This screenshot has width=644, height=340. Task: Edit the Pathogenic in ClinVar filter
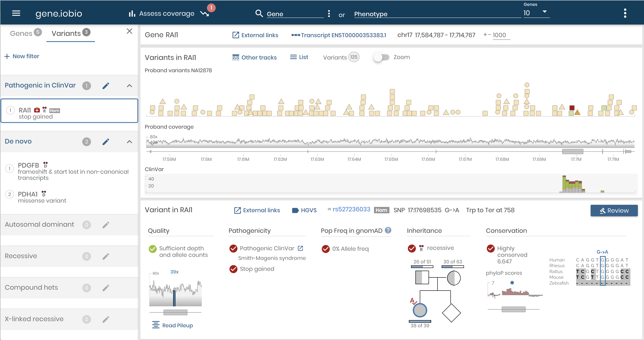point(106,86)
